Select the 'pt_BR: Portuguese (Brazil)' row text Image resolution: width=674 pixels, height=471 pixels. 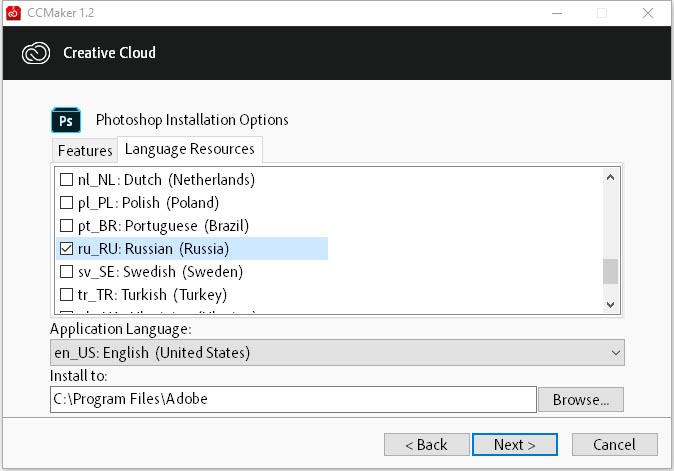click(163, 226)
